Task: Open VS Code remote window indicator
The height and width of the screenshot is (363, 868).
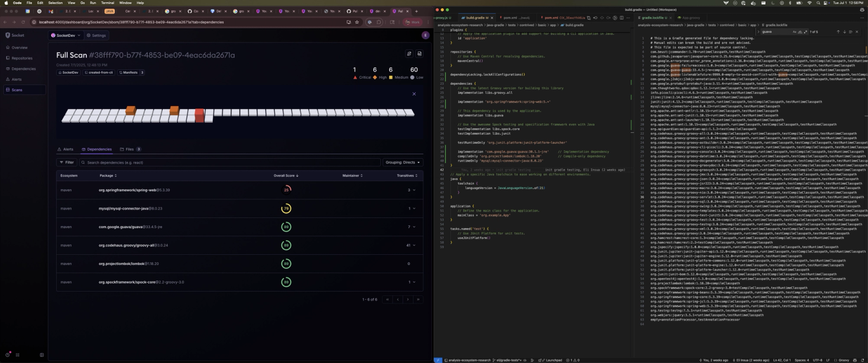Action: [438, 360]
